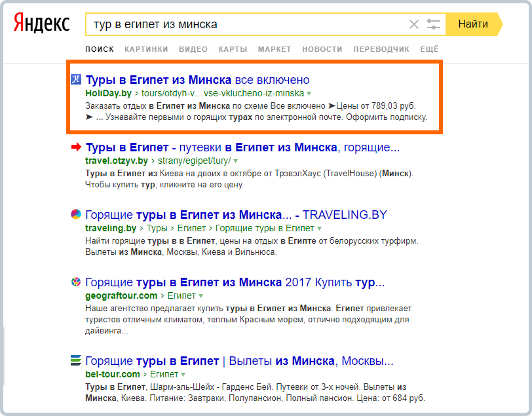Clear the search query with X icon
This screenshot has height=416, width=532.
coord(414,24)
